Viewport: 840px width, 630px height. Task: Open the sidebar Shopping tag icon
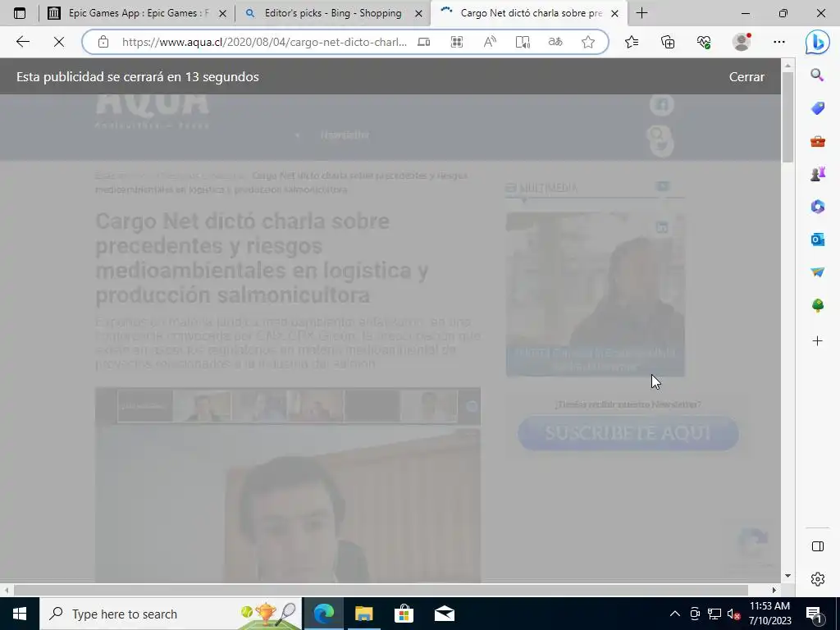tap(818, 108)
